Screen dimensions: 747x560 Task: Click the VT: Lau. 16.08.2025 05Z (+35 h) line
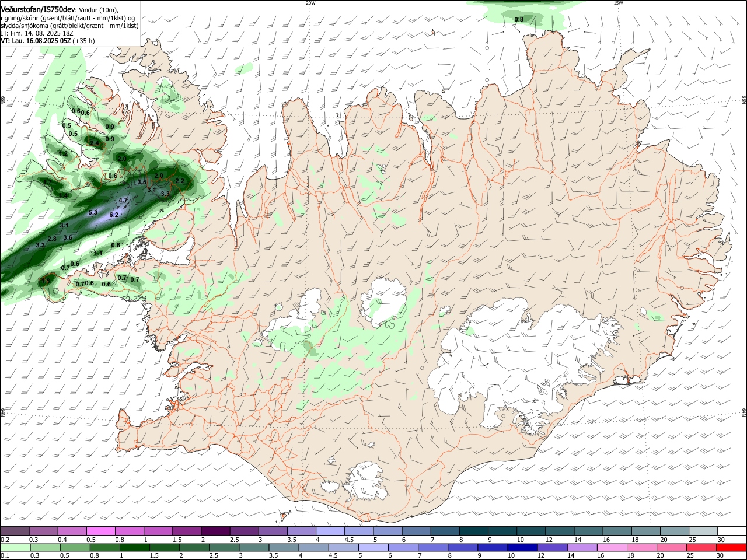pos(47,41)
